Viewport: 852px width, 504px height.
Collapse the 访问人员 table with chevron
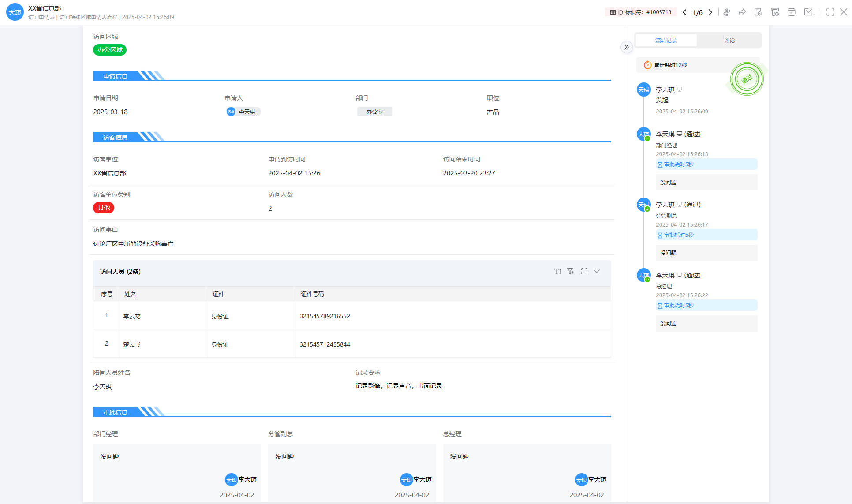pos(597,271)
